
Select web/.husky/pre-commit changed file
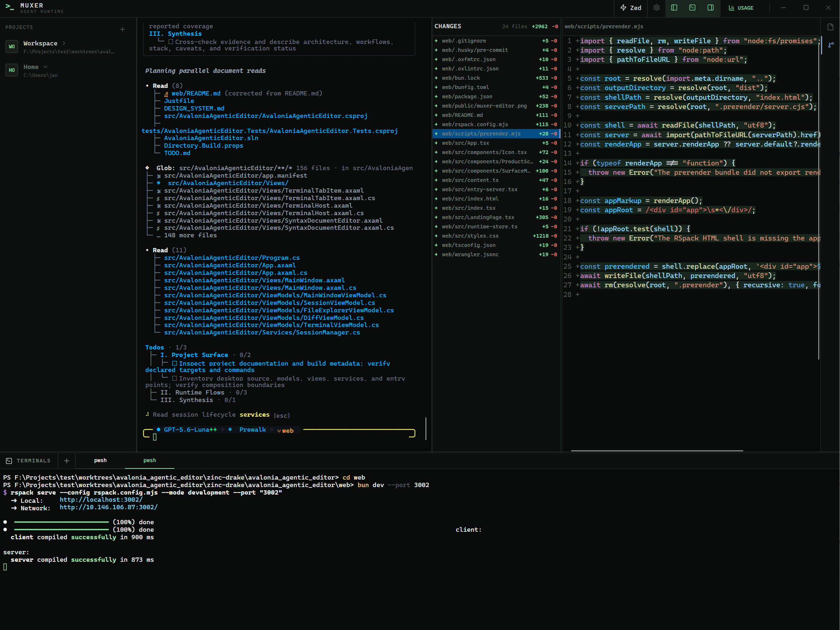(x=496, y=50)
